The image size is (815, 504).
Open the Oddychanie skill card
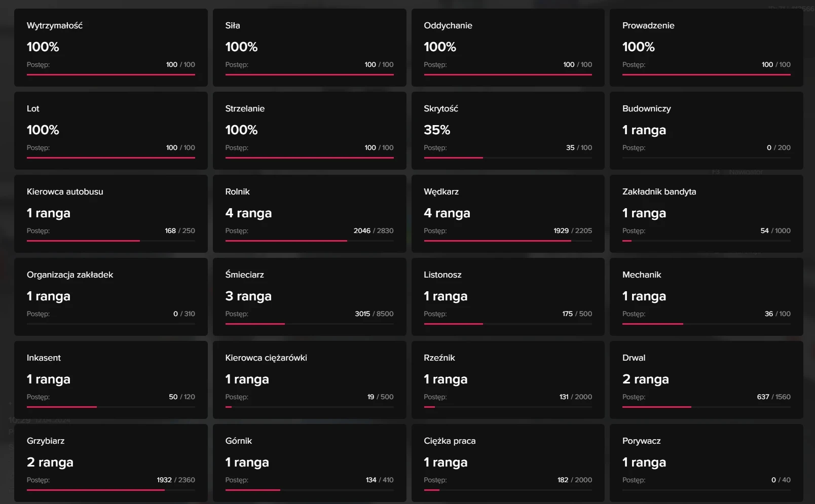coord(508,47)
